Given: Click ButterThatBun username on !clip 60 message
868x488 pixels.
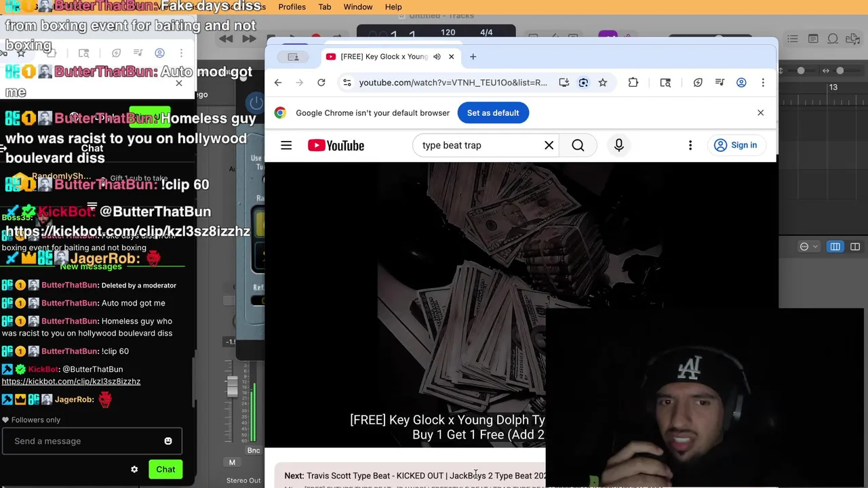Looking at the screenshot, I should (x=70, y=351).
